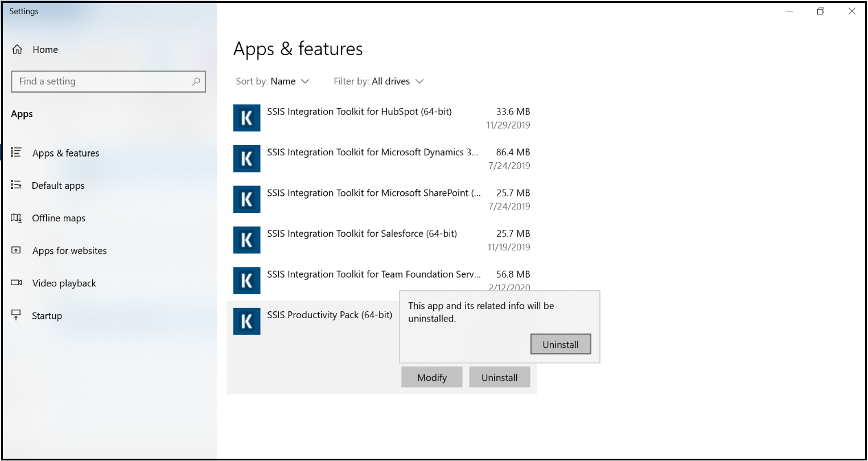Click the 56.8 MB size value

[x=513, y=274]
